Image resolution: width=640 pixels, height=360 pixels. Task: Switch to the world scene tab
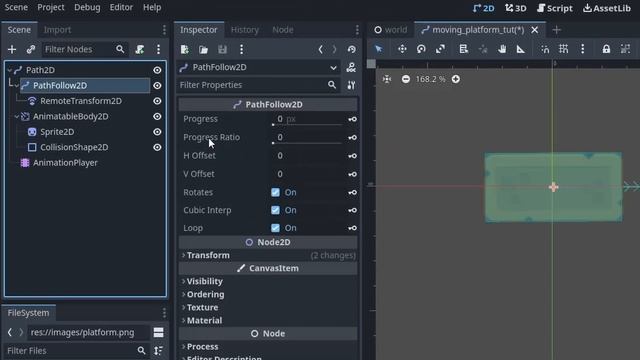(391, 30)
